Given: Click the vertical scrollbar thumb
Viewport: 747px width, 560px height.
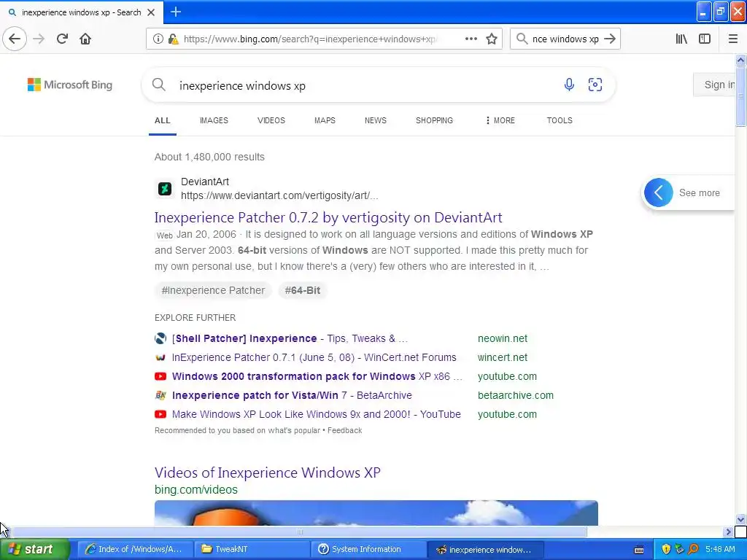Looking at the screenshot, I should tap(740, 96).
